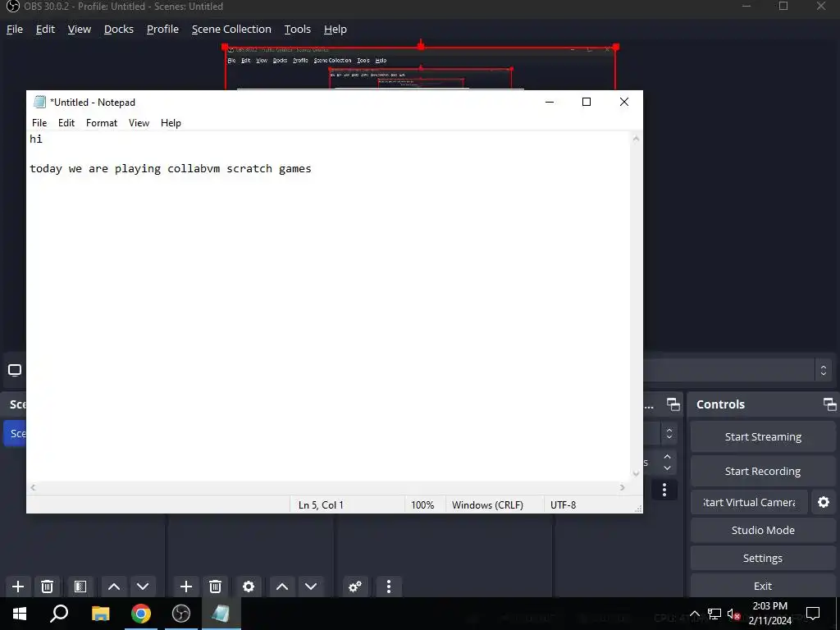This screenshot has height=630, width=840.
Task: Open OBS Edit menu
Action: 46,30
